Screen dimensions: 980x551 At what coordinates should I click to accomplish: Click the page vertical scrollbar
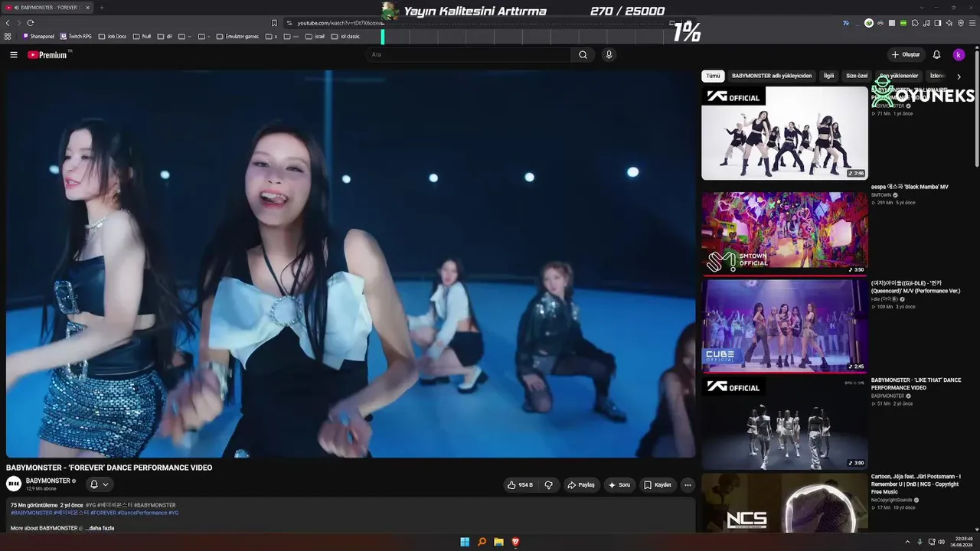point(977,107)
